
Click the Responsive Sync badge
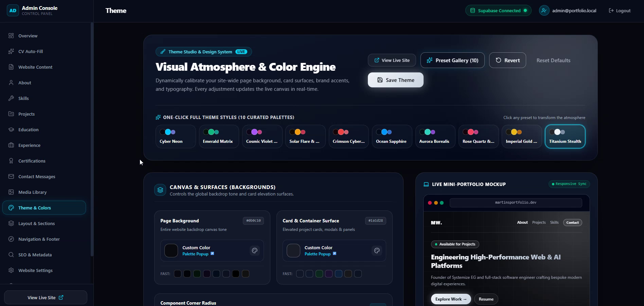(x=569, y=184)
